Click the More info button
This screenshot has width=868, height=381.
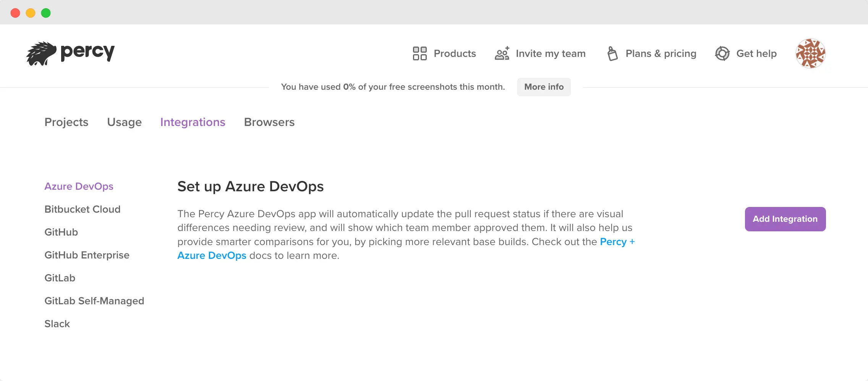click(x=544, y=87)
